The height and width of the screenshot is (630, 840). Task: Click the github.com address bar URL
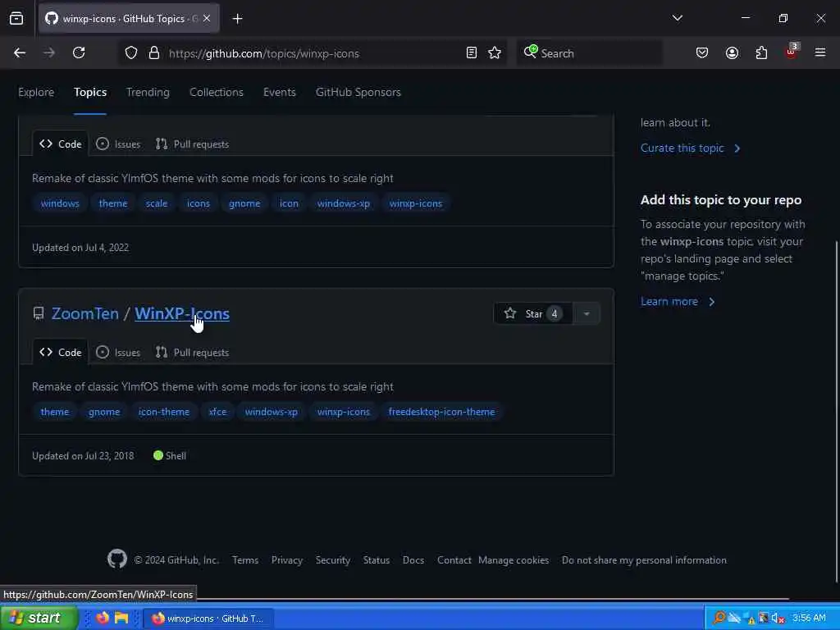point(263,53)
